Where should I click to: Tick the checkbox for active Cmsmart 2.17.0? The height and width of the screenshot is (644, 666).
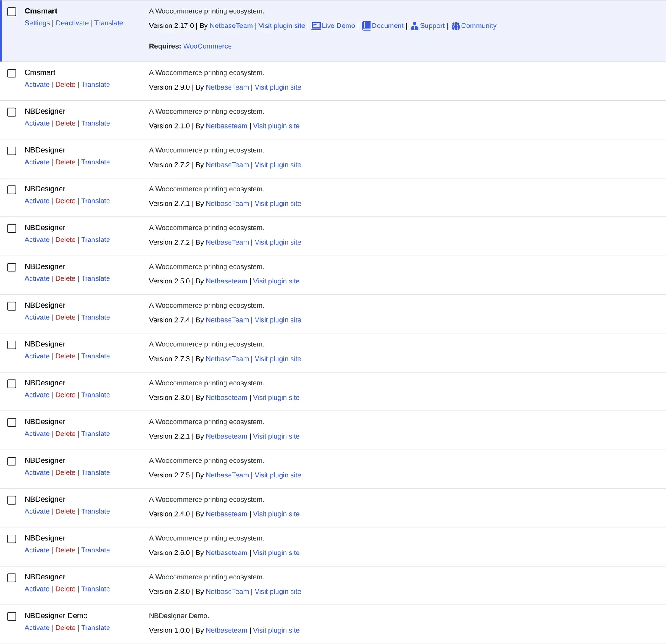pos(12,12)
